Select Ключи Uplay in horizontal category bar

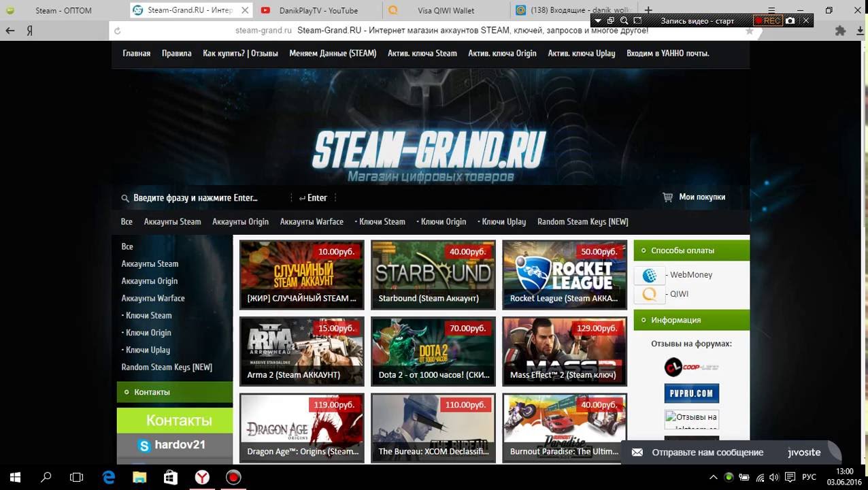[501, 221]
